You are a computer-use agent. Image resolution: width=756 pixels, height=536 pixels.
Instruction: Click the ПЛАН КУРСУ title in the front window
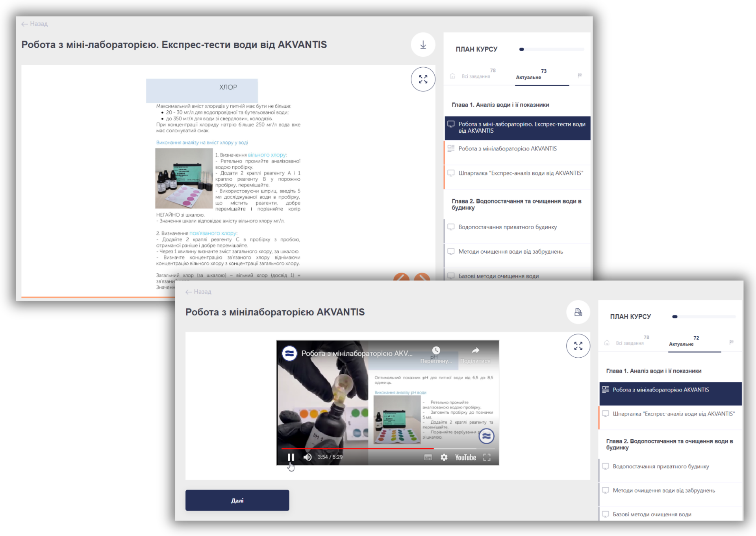click(630, 317)
